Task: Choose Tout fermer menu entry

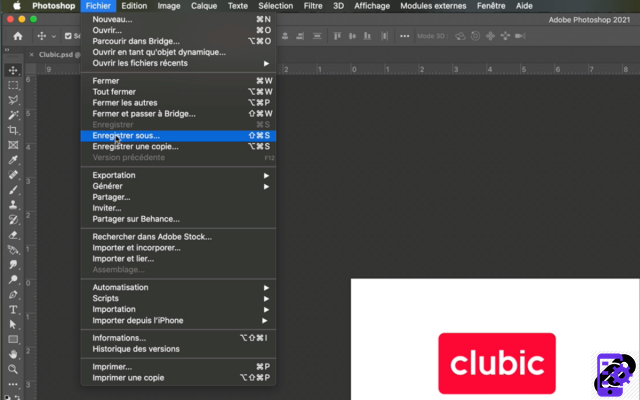Action: [178, 92]
